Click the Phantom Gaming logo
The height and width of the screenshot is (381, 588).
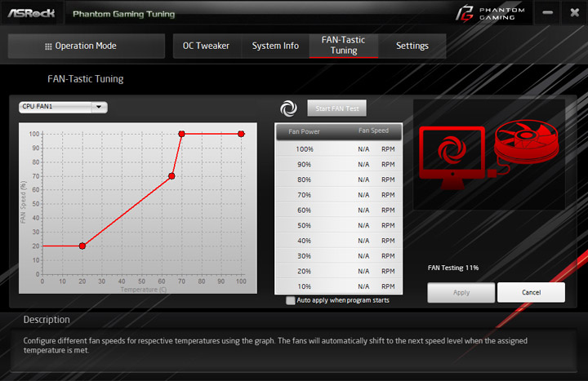point(490,14)
